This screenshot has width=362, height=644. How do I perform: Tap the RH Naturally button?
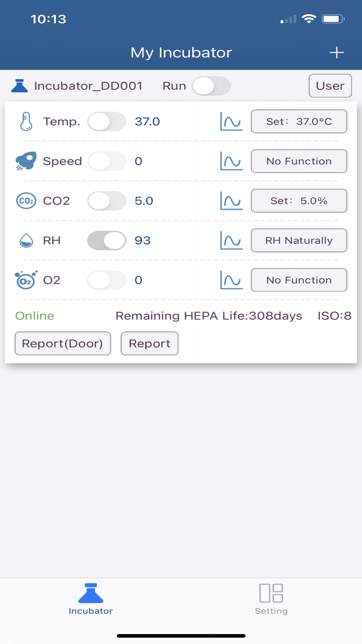coord(299,240)
